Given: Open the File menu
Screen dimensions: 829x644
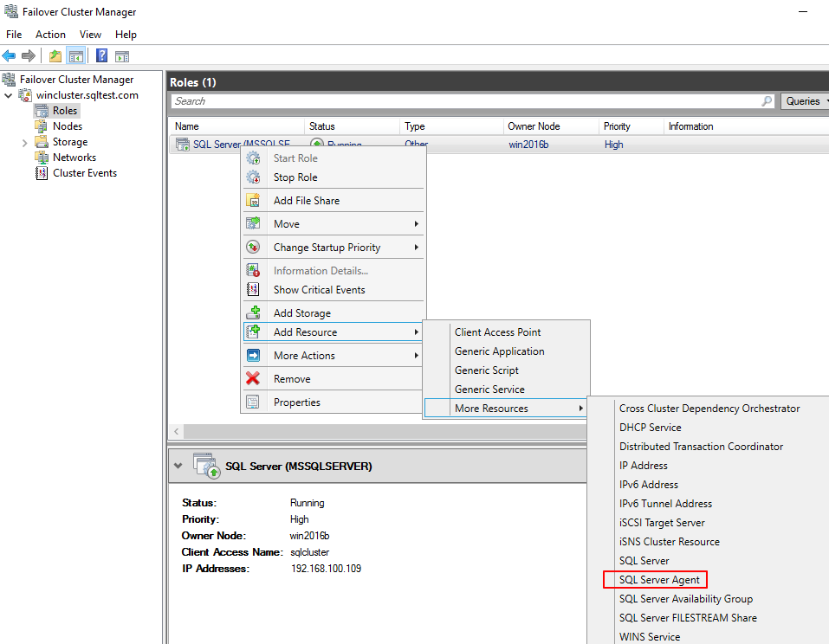Looking at the screenshot, I should [x=14, y=35].
